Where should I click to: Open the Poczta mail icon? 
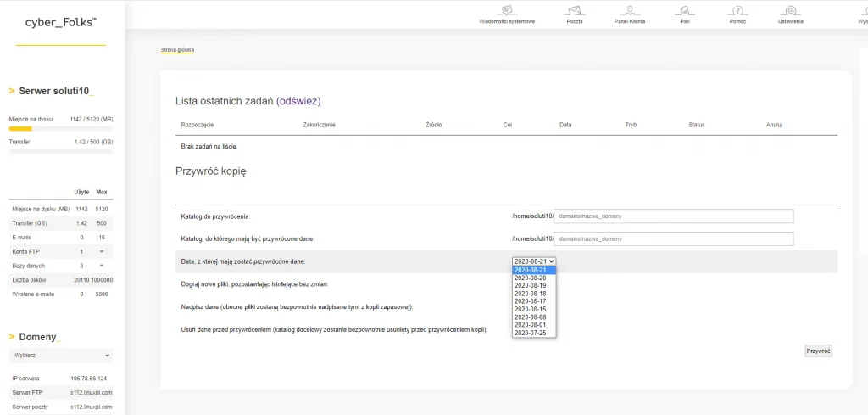(x=574, y=10)
